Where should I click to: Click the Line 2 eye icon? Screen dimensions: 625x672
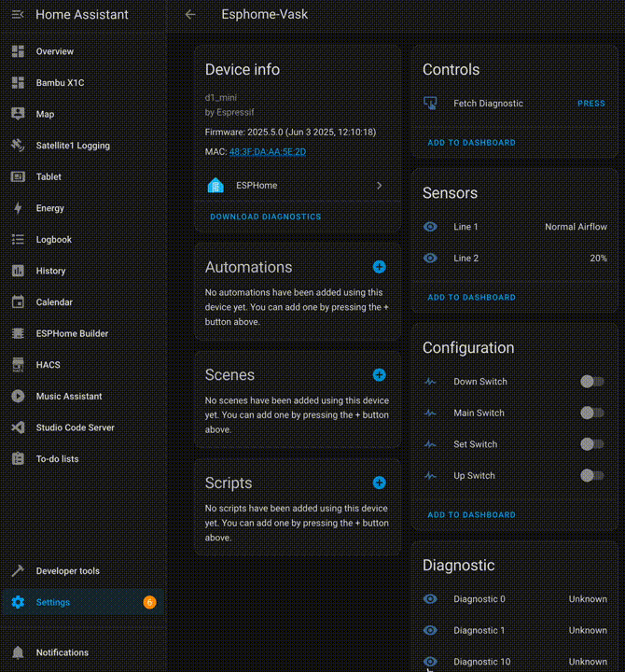click(x=430, y=258)
